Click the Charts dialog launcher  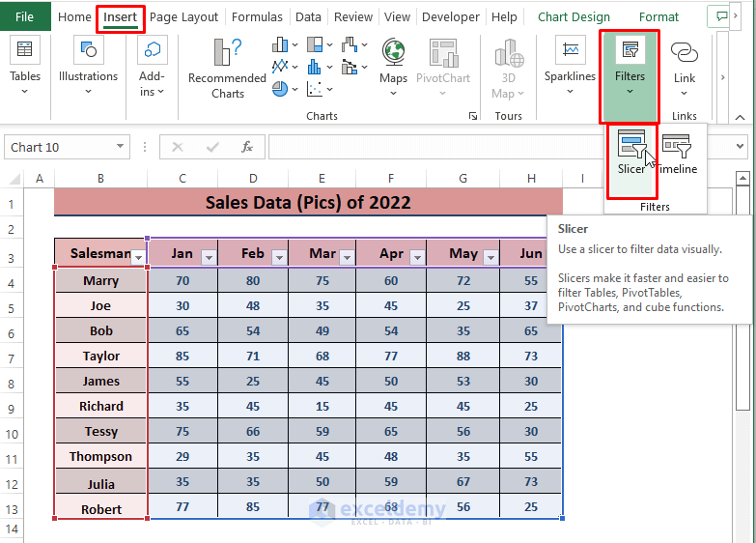click(x=473, y=116)
